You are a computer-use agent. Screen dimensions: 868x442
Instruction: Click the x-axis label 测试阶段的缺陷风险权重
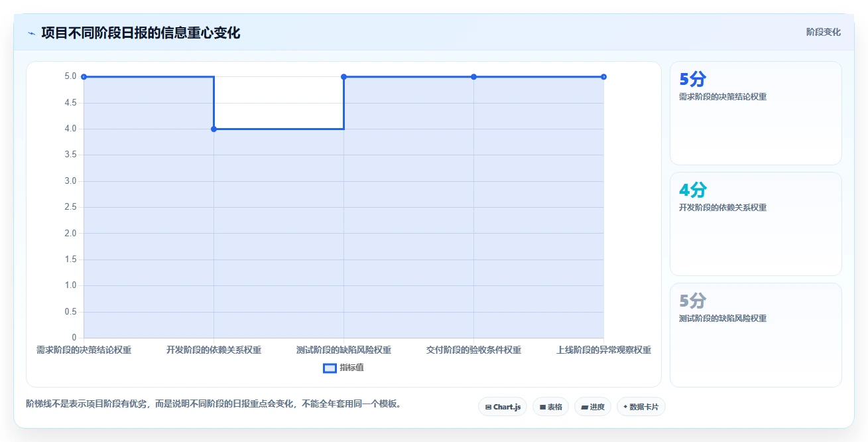[343, 350]
